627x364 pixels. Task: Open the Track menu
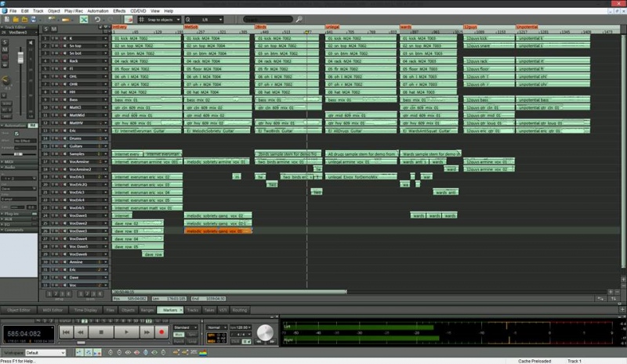(x=38, y=11)
